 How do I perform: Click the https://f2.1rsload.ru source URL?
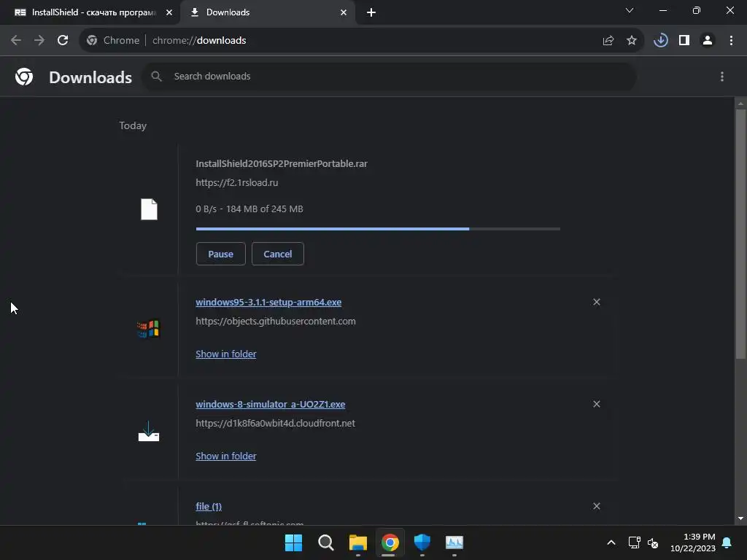coord(237,183)
